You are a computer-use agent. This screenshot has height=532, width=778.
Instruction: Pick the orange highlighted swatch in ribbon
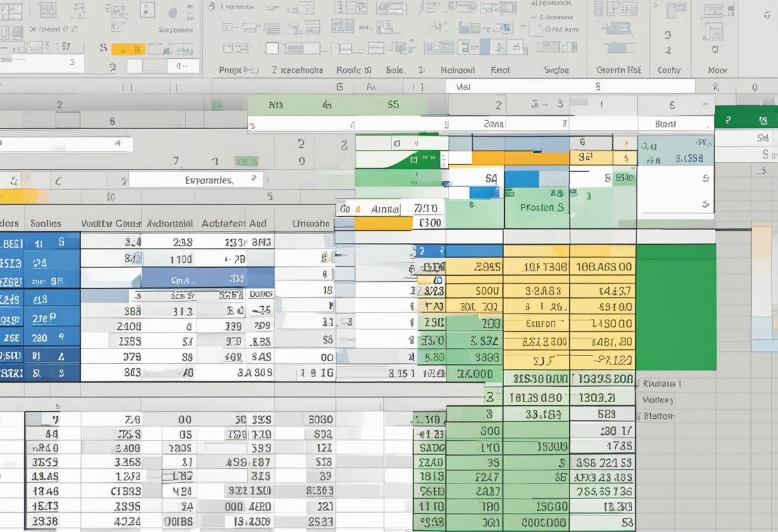[128, 49]
